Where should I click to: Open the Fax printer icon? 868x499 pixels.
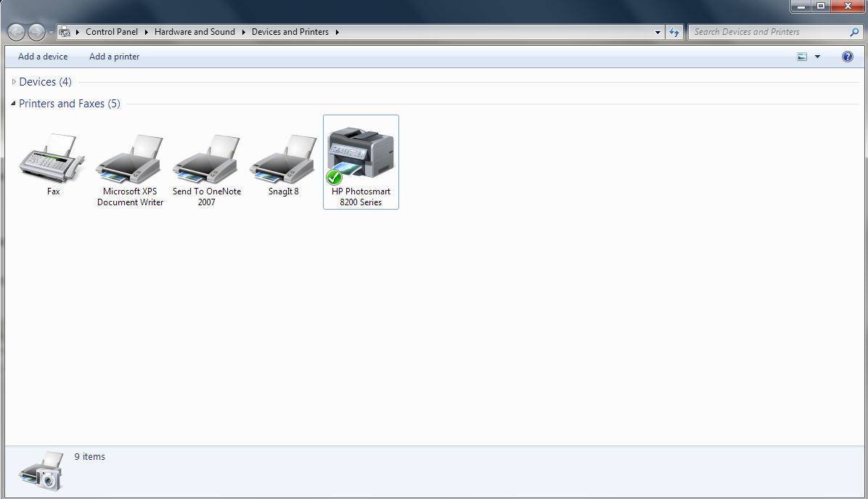[x=51, y=158]
